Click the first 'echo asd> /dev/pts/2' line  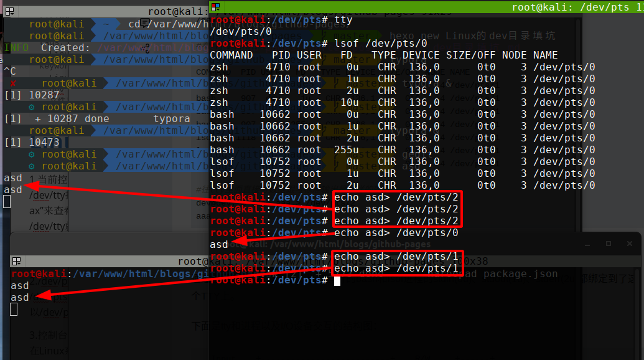point(396,197)
